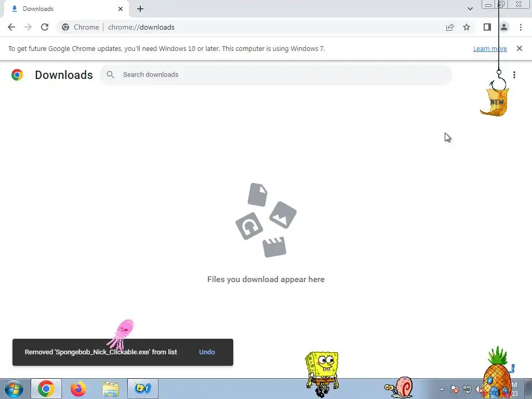Click the Chrome site info icon in address bar

point(65,27)
